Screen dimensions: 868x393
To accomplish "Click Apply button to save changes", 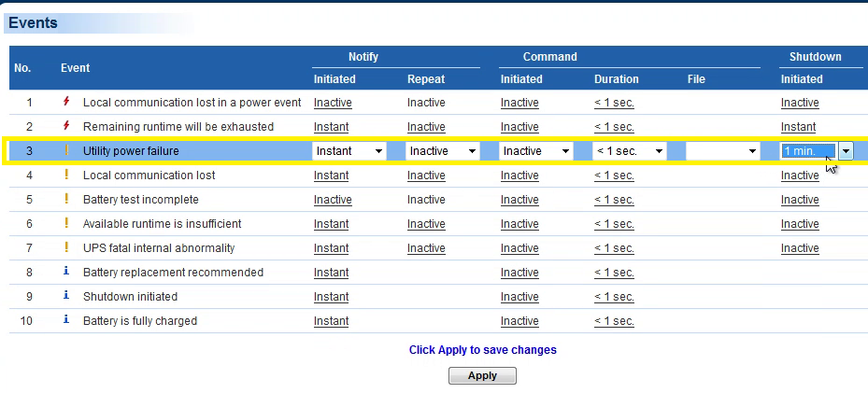I will (482, 375).
